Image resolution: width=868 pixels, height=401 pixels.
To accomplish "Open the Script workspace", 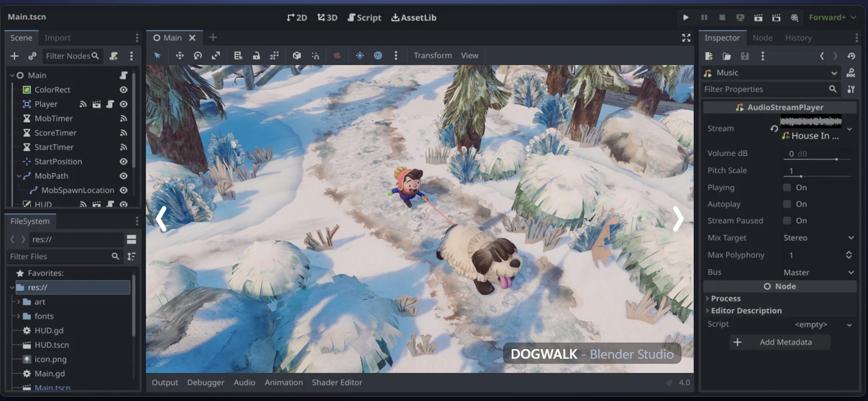I will 364,17.
